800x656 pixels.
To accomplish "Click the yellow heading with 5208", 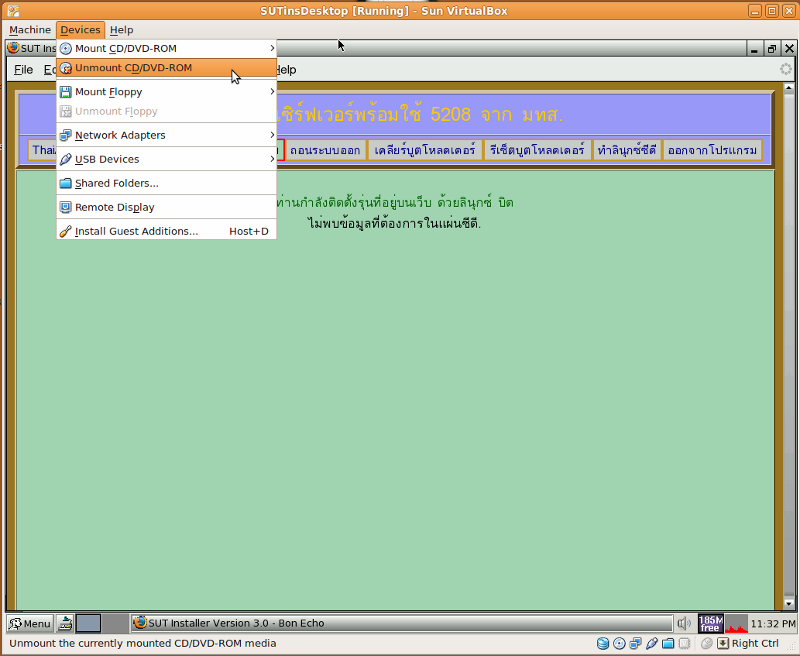I will (418, 114).
